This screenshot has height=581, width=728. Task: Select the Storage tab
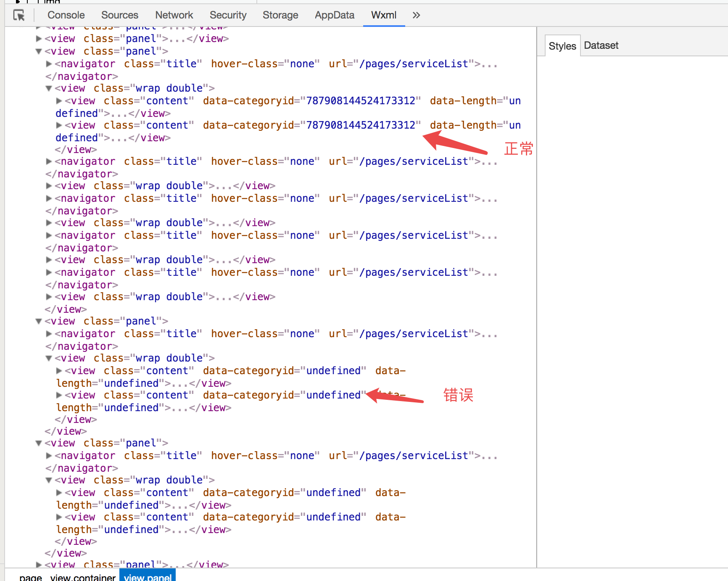tap(280, 15)
